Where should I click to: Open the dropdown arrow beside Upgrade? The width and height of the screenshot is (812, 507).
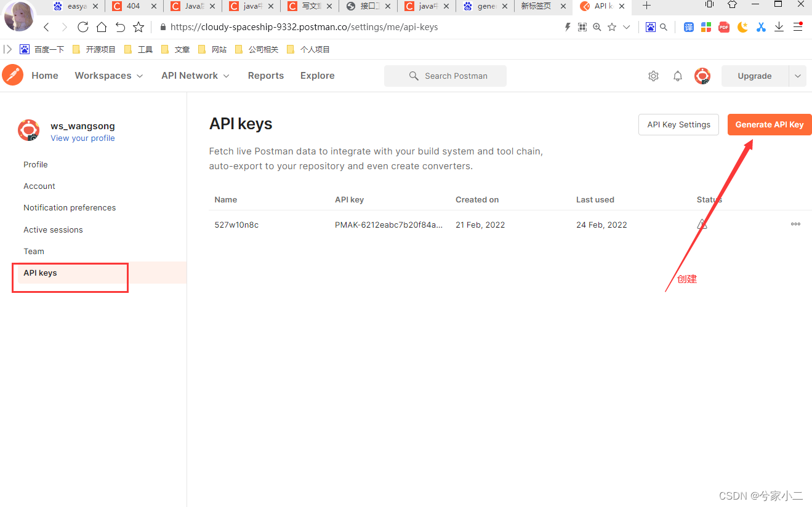coord(798,76)
